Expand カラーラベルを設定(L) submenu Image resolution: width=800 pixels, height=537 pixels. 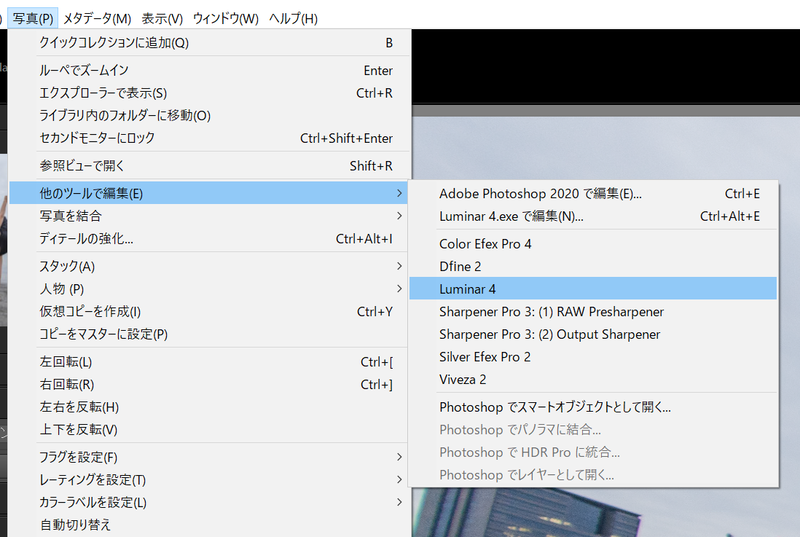click(x=208, y=502)
